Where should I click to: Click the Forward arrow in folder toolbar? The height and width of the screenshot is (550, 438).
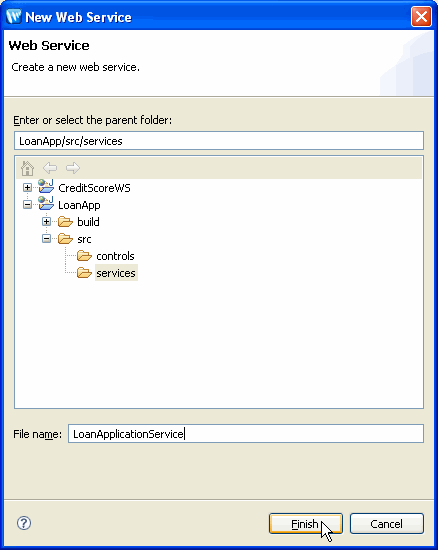[73, 168]
